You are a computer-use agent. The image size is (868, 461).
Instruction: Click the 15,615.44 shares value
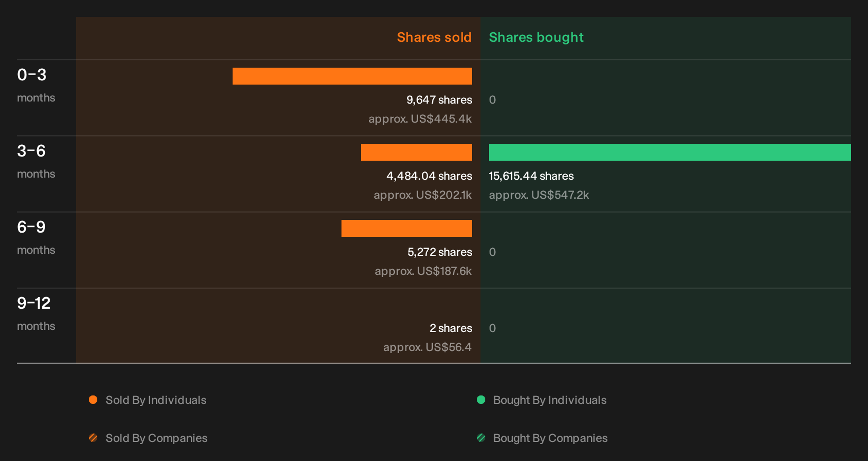click(x=531, y=176)
